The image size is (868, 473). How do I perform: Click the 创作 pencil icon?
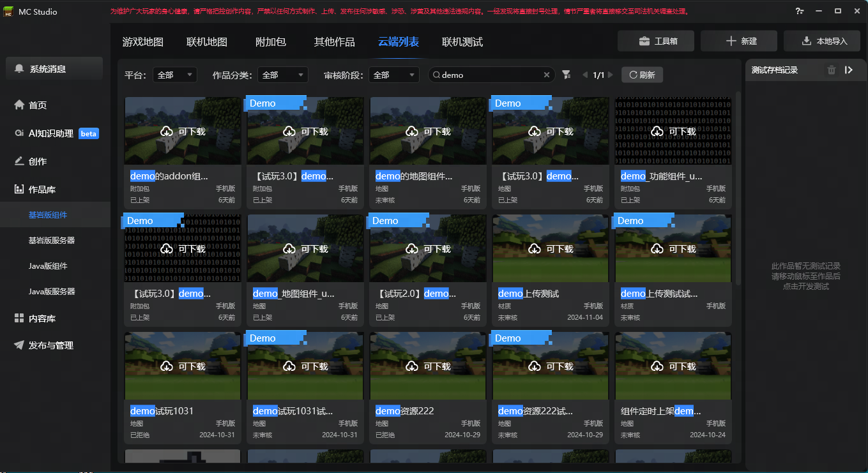pos(19,161)
